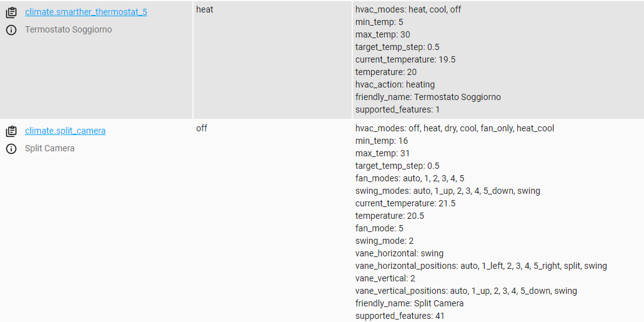Open info for Termostato Soggiorno entity

click(x=11, y=30)
